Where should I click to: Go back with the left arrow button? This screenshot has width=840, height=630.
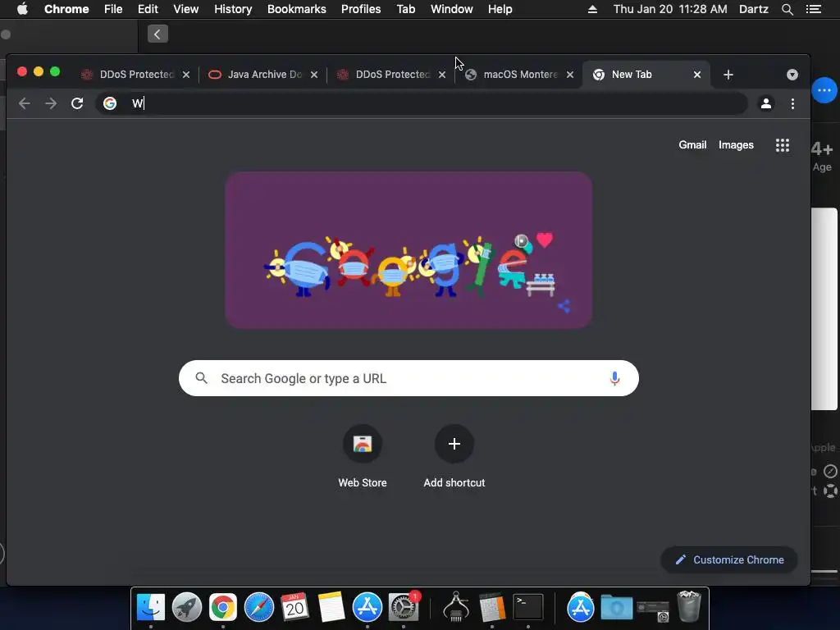pyautogui.click(x=24, y=103)
